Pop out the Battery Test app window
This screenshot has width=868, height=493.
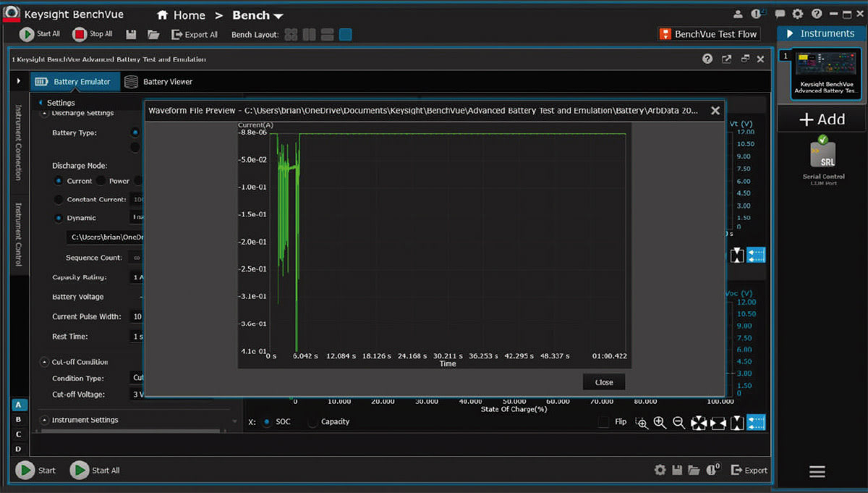[x=727, y=59]
